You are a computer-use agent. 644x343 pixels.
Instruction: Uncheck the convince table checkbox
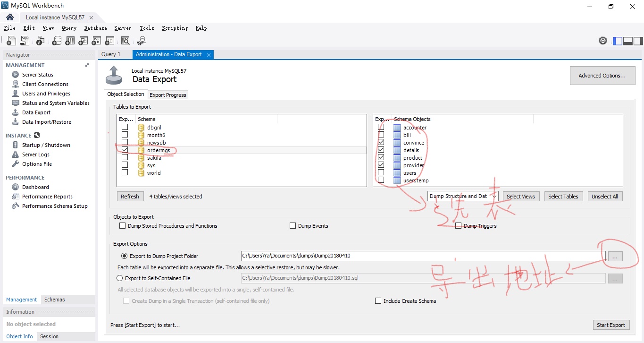381,142
